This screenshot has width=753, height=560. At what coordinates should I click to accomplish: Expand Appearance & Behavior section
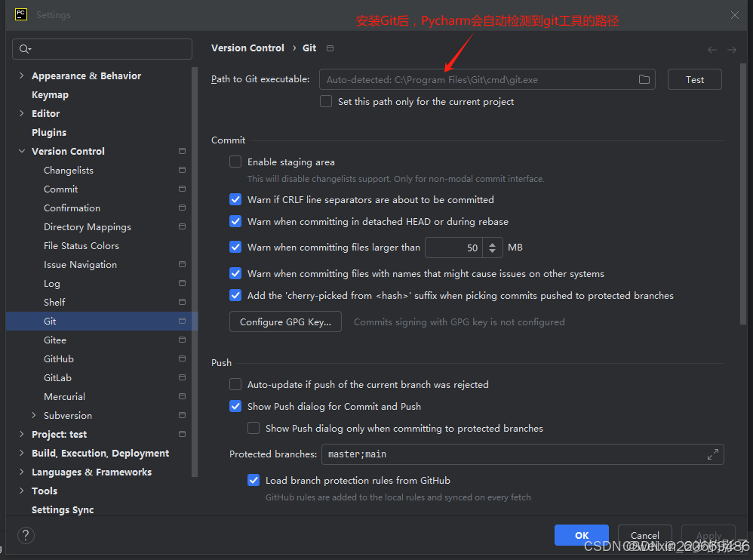pyautogui.click(x=22, y=75)
